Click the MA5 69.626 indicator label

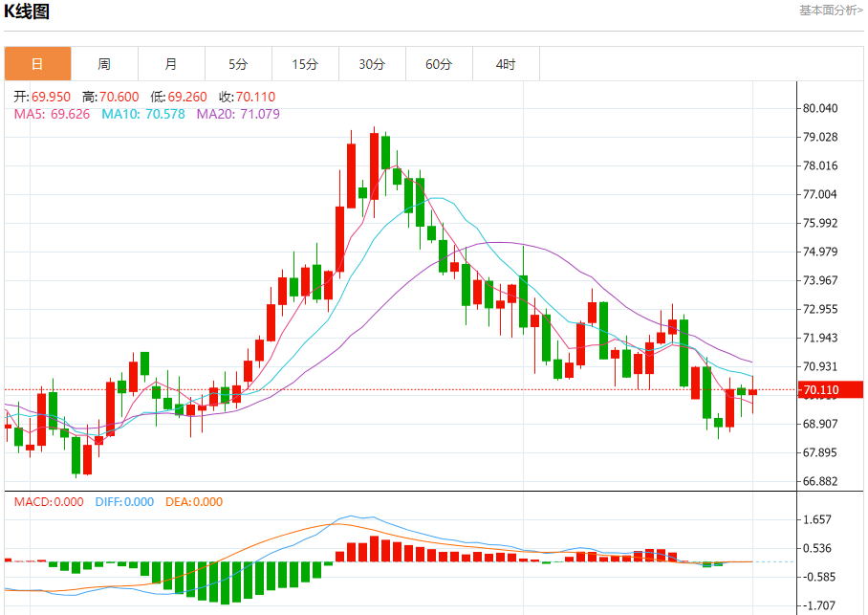[x=53, y=114]
